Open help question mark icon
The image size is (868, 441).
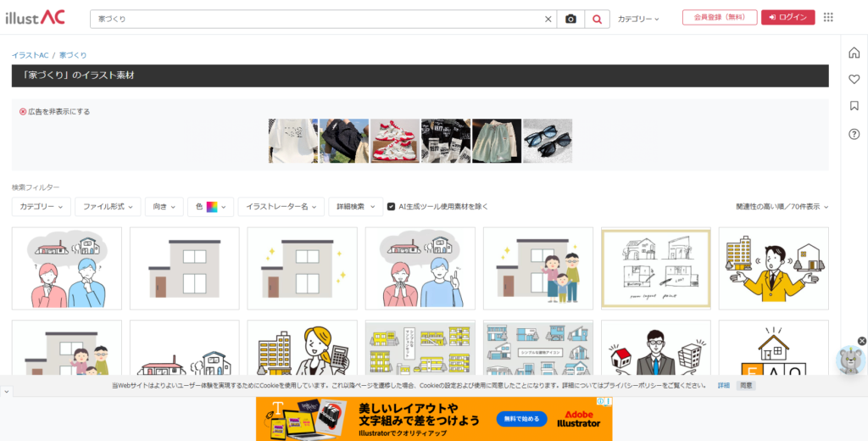click(x=854, y=134)
